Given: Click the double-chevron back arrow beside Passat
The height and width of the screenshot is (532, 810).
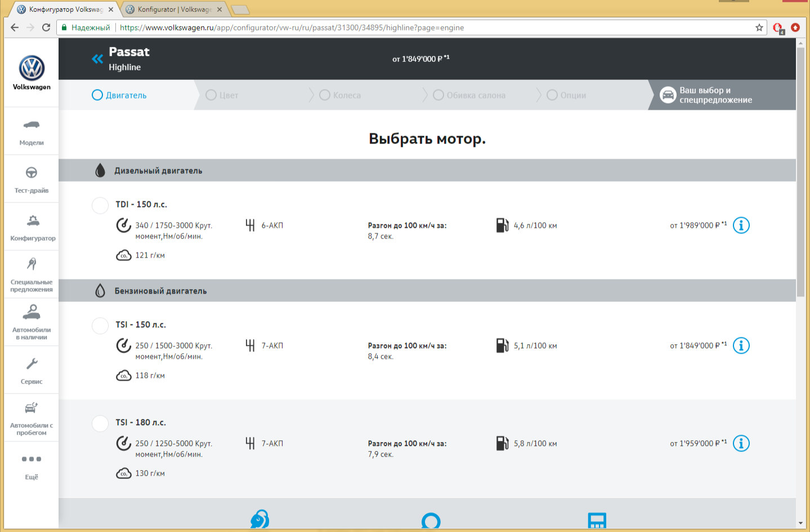Looking at the screenshot, I should coord(97,59).
